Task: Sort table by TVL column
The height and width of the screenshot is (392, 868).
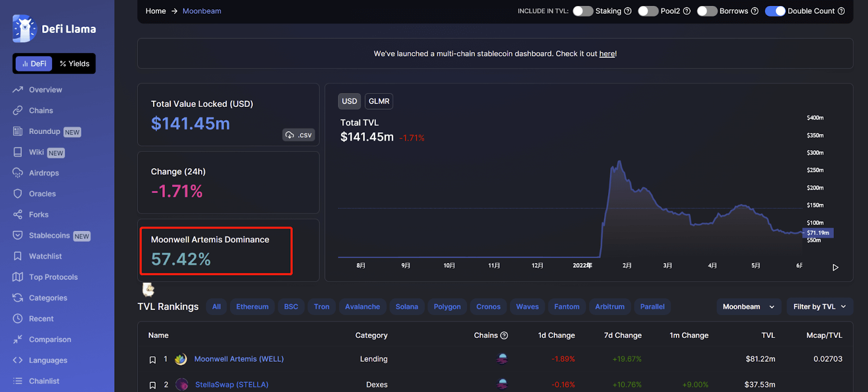Action: coord(768,336)
